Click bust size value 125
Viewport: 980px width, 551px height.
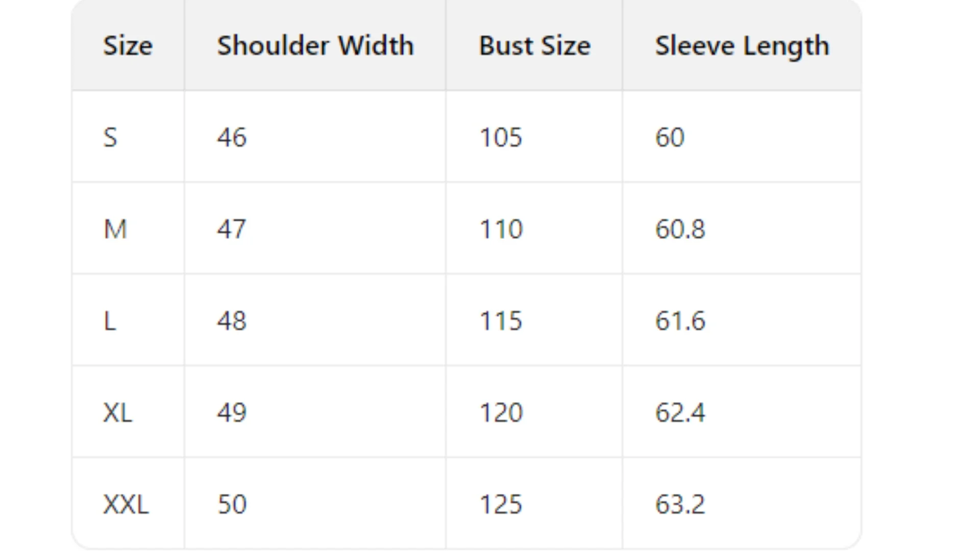click(501, 504)
